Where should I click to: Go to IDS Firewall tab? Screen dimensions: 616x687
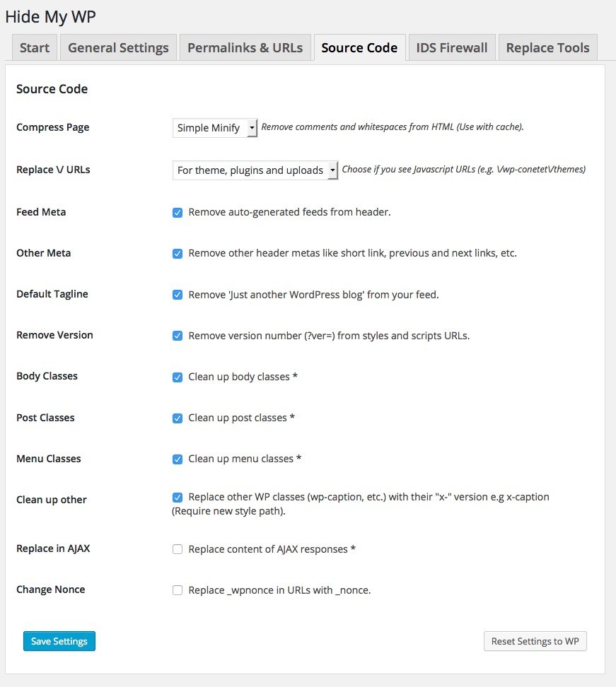tap(452, 48)
